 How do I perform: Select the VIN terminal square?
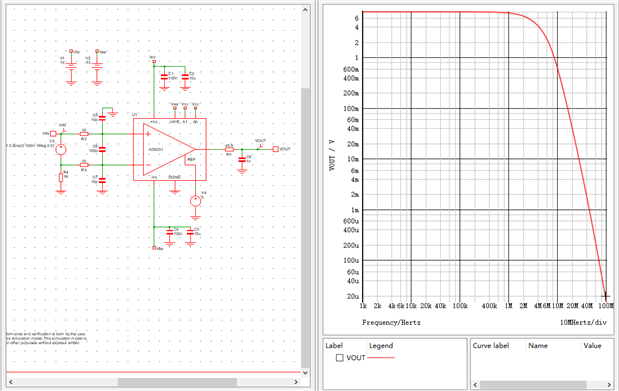[53, 134]
